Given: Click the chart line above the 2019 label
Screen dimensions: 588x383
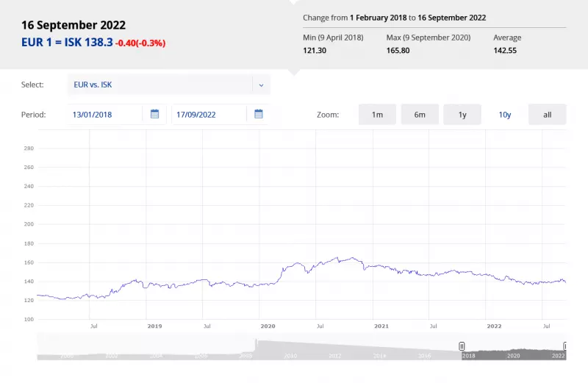Looking at the screenshot, I should pyautogui.click(x=154, y=284).
